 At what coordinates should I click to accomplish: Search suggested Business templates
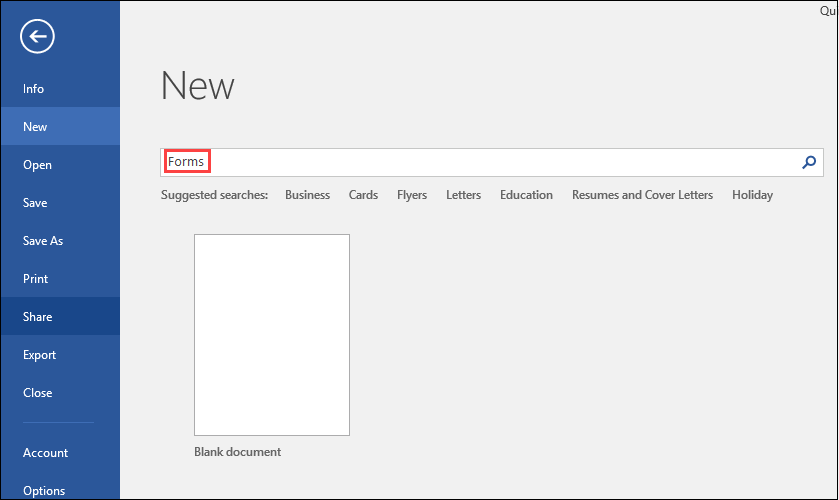pos(307,195)
